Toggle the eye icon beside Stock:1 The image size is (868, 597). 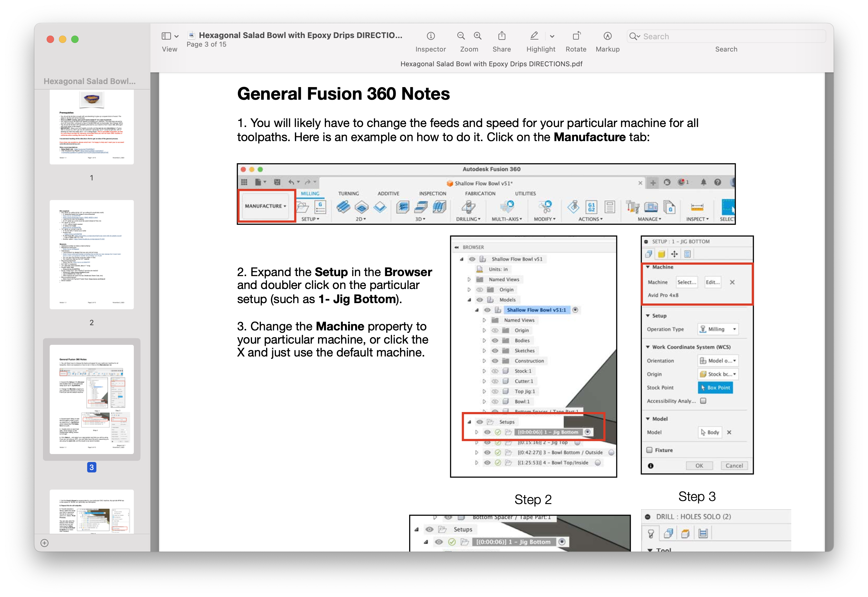click(x=495, y=371)
